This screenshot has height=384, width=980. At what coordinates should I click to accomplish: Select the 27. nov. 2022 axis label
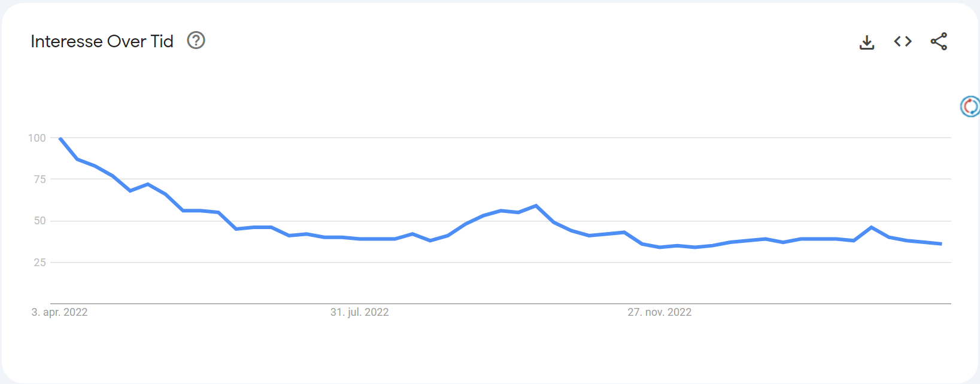[x=659, y=312]
